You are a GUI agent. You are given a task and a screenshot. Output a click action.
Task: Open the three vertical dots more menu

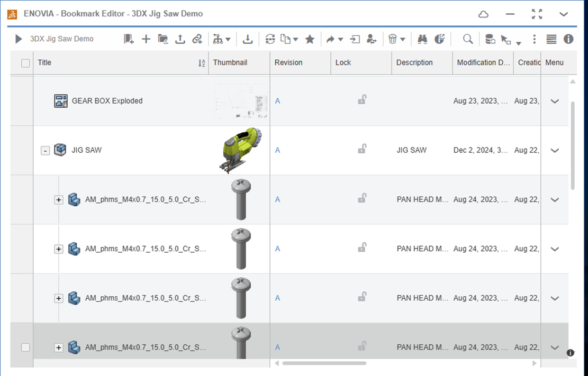click(535, 39)
